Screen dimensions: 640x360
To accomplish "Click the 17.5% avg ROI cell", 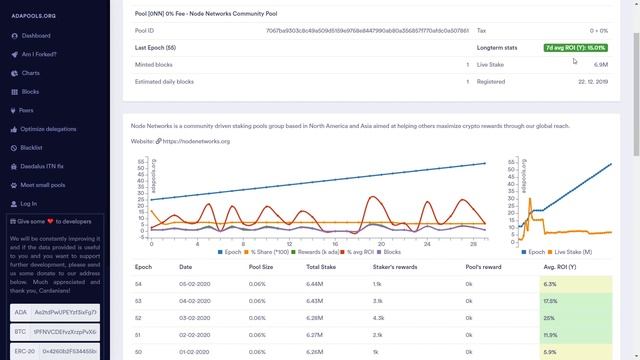I will click(576, 301).
